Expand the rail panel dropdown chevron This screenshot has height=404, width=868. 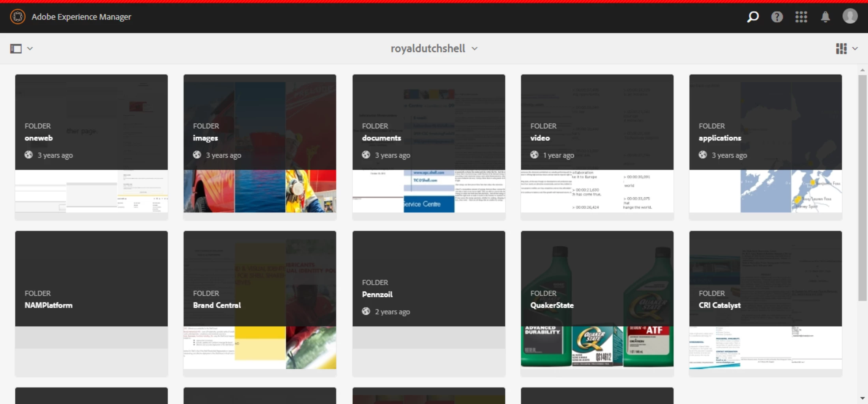click(30, 49)
